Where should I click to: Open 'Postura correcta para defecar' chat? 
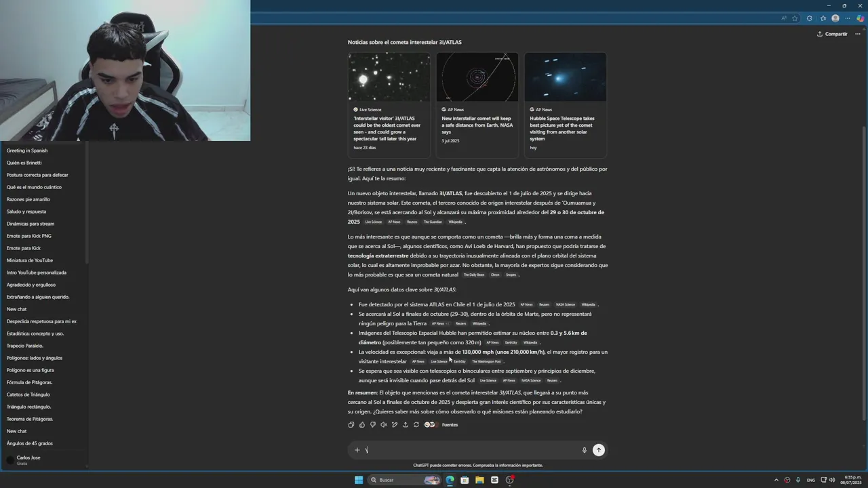[37, 175]
